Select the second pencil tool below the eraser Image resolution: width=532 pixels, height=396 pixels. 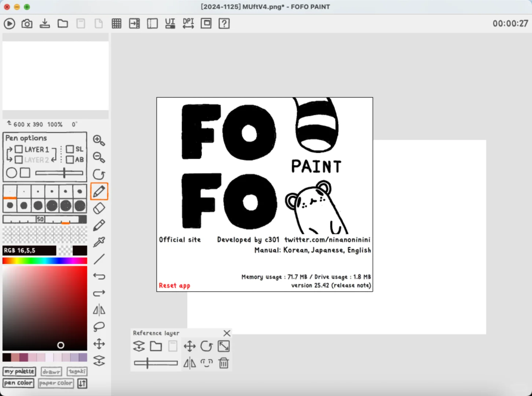(x=99, y=225)
